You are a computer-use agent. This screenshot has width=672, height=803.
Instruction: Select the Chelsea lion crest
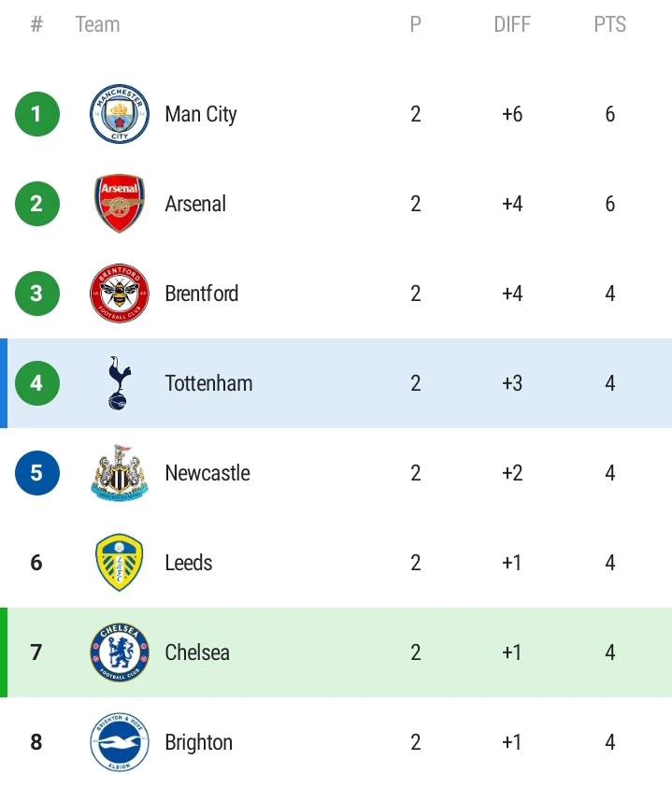119,652
